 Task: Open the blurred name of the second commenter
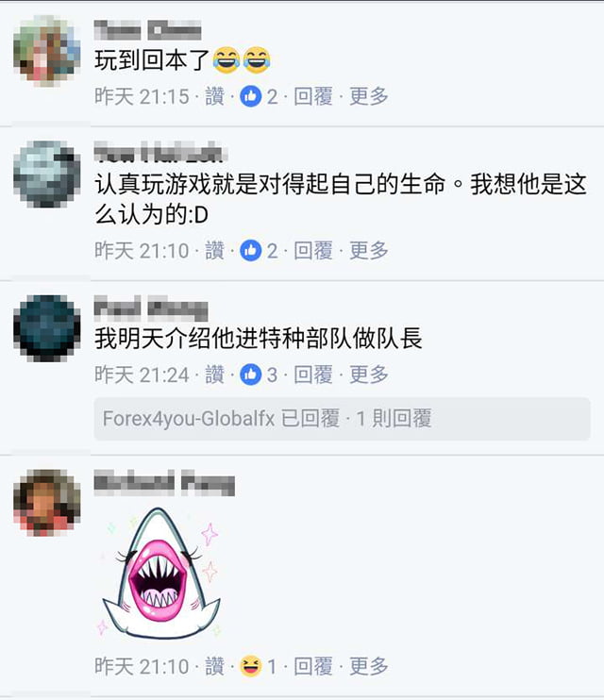click(x=160, y=152)
